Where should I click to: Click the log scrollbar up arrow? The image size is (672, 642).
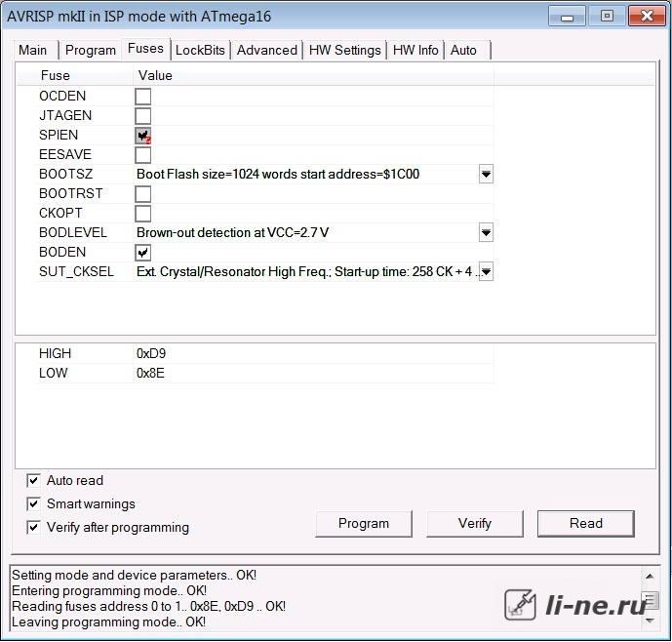coord(650,576)
